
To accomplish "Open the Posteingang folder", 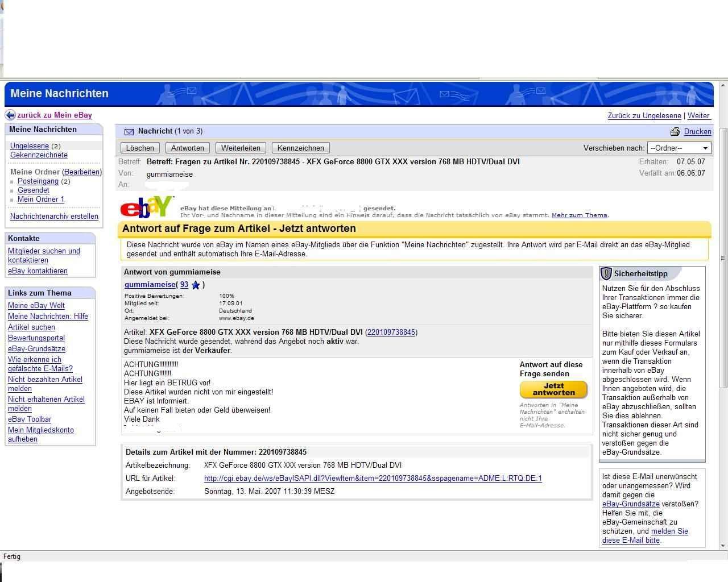I will coord(38,181).
